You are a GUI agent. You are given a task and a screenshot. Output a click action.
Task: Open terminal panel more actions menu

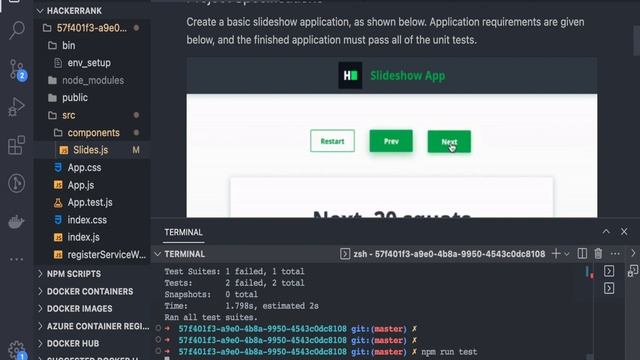click(615, 253)
